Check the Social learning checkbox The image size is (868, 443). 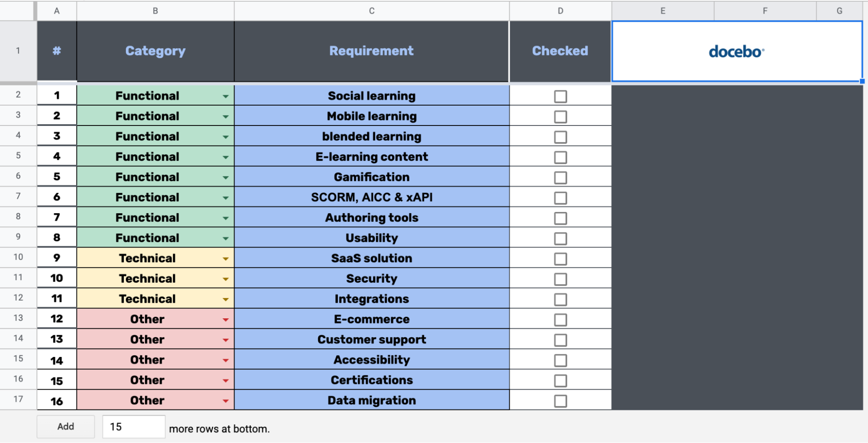(560, 96)
